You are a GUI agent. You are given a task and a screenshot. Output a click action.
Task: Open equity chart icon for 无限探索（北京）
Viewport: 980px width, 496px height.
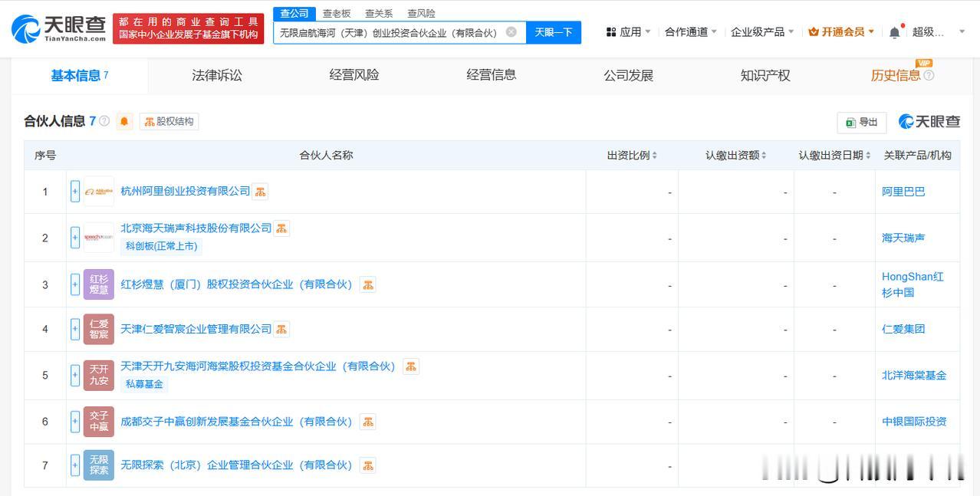(x=368, y=465)
